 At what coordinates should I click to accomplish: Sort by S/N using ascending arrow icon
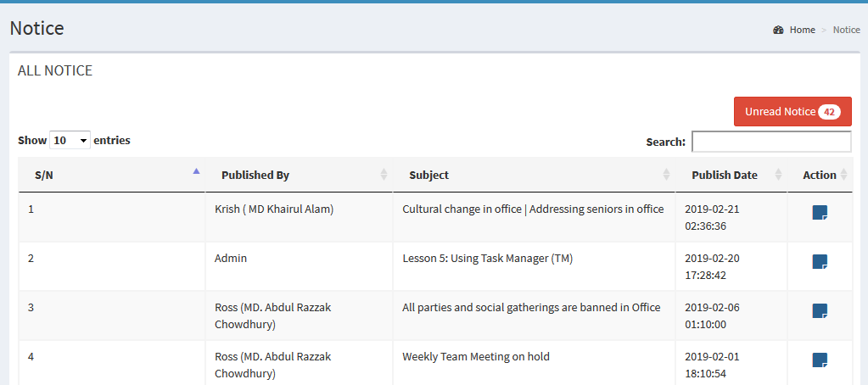pyautogui.click(x=196, y=171)
